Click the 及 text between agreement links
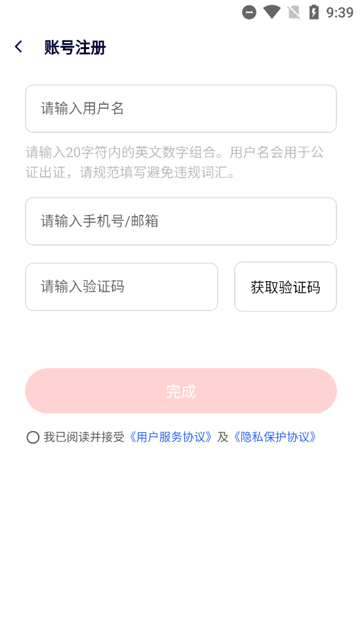Viewport: 362px width, 644px height. pyautogui.click(x=223, y=437)
